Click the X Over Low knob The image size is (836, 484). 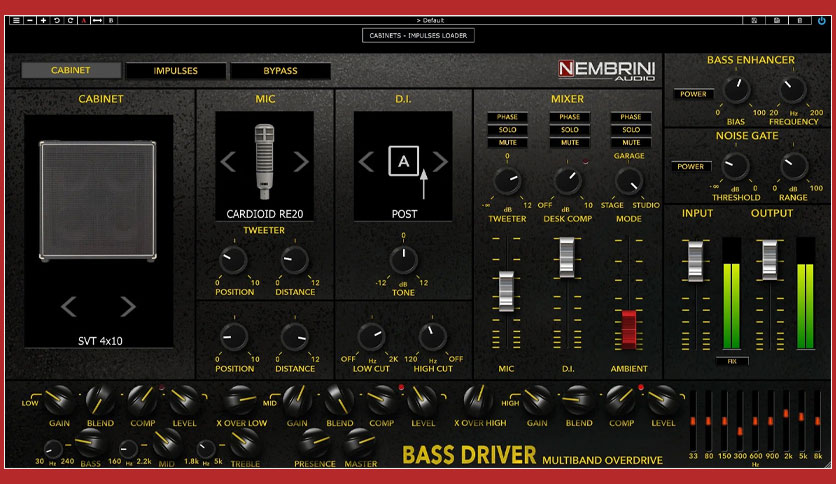click(x=240, y=400)
